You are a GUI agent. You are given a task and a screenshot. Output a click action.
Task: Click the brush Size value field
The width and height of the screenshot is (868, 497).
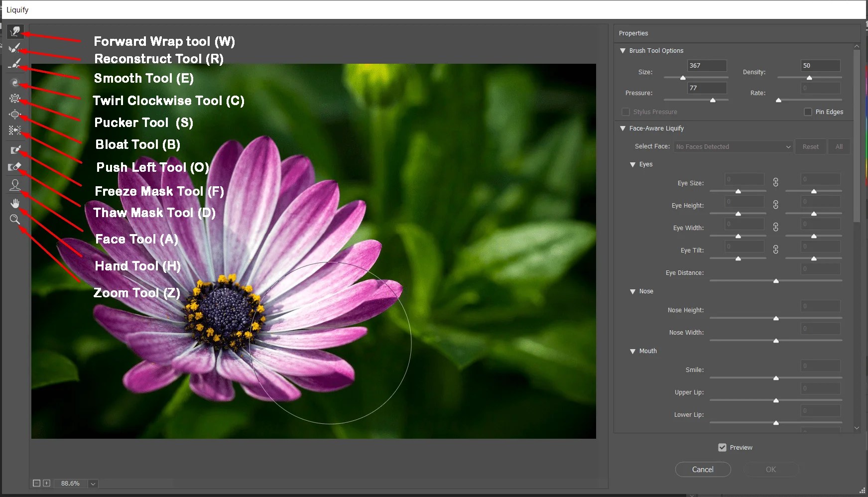706,65
